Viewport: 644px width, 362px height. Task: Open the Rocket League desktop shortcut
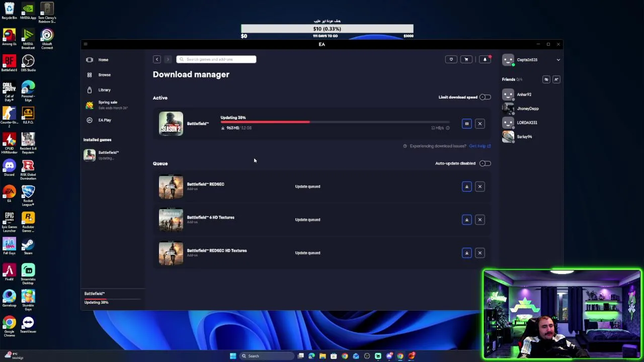point(28,195)
